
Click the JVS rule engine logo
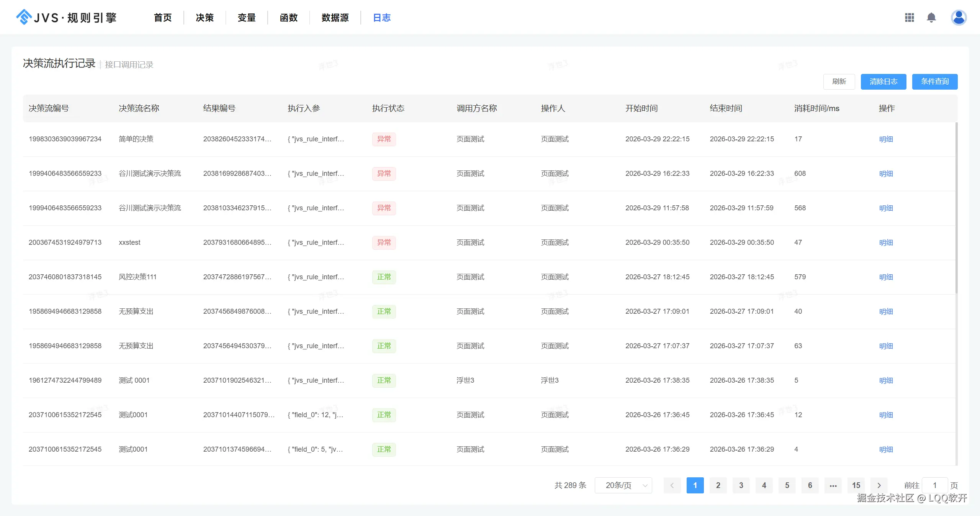pos(66,18)
